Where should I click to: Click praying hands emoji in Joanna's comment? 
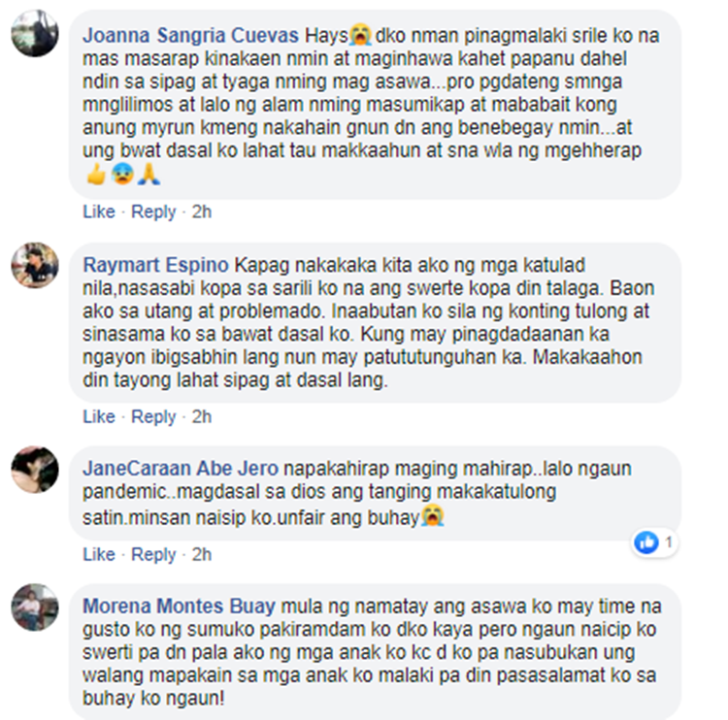click(x=149, y=175)
